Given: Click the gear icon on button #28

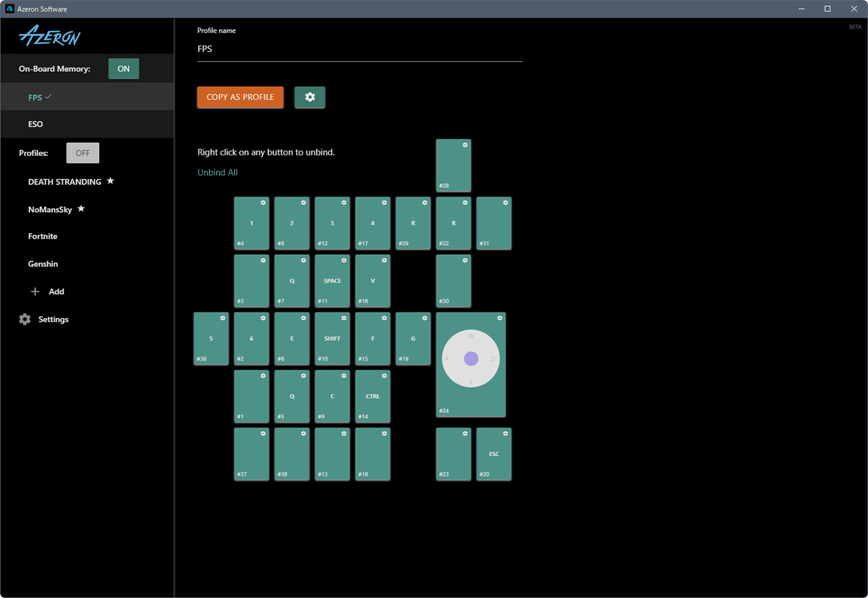Looking at the screenshot, I should coord(465,145).
